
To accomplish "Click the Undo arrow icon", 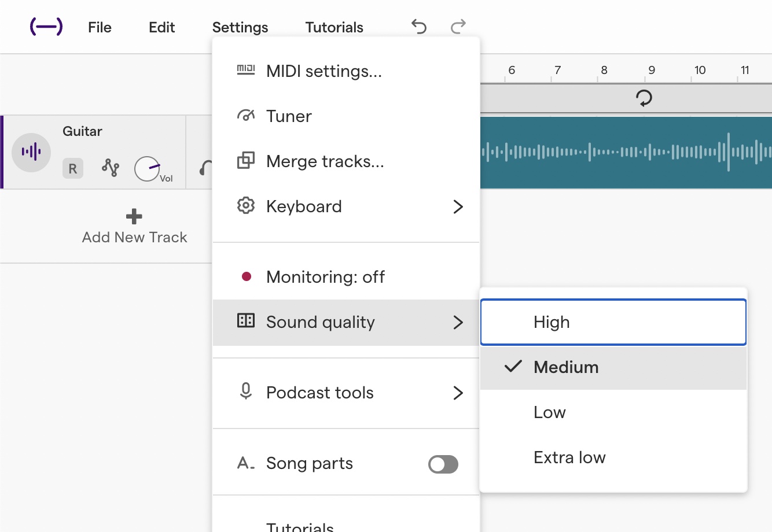I will tap(418, 27).
